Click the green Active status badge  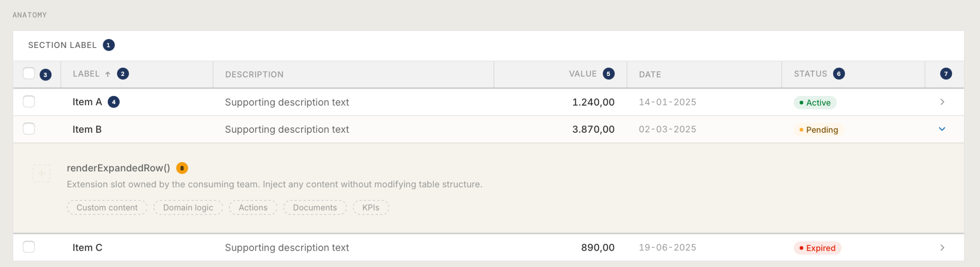815,103
